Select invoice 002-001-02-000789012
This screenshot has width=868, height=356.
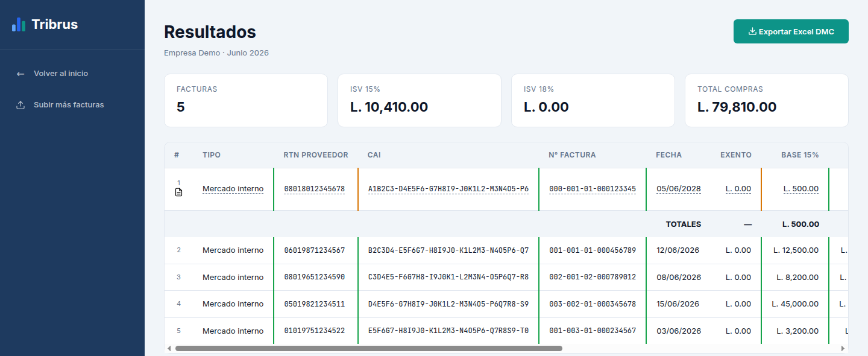click(x=593, y=278)
